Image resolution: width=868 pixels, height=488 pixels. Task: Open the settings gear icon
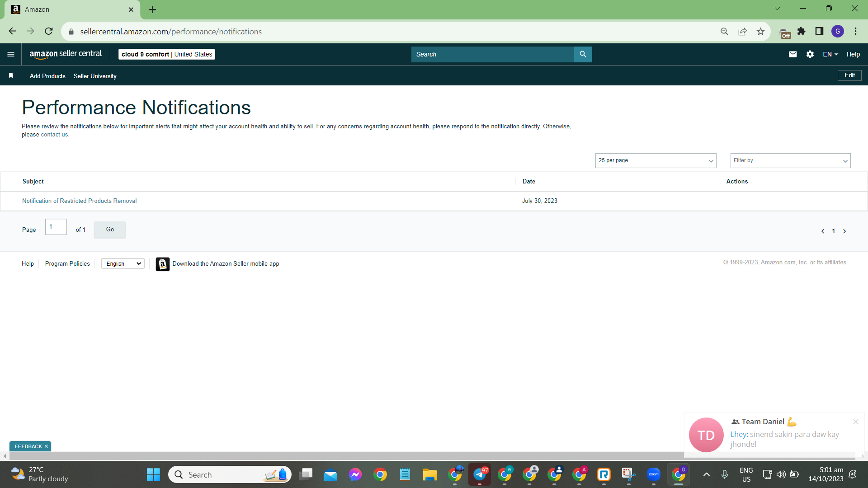[810, 54]
